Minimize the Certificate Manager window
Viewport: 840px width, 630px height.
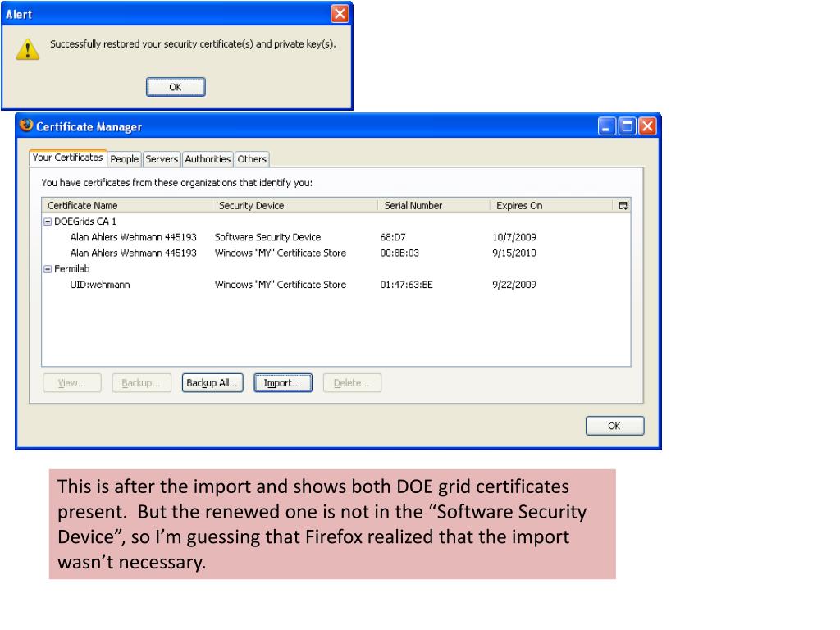pyautogui.click(x=606, y=127)
